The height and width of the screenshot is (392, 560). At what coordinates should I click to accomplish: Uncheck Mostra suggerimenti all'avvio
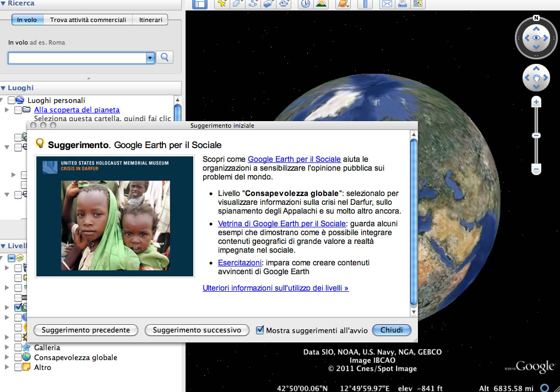(x=260, y=330)
